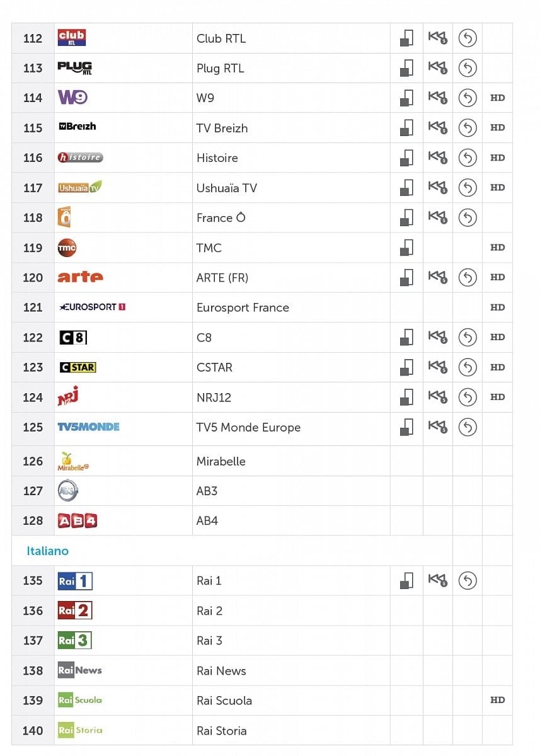The height and width of the screenshot is (756, 540).
Task: Click channel number 123 for CSTAR
Action: [33, 367]
